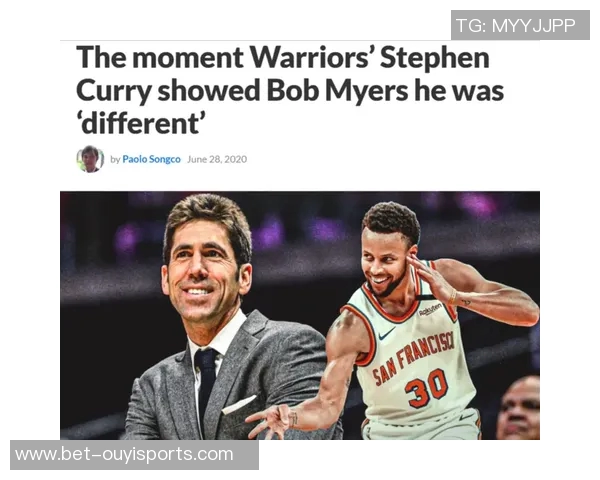The image size is (600, 480).
Task: Click the smiling face of suited man
Action: click(x=202, y=270)
